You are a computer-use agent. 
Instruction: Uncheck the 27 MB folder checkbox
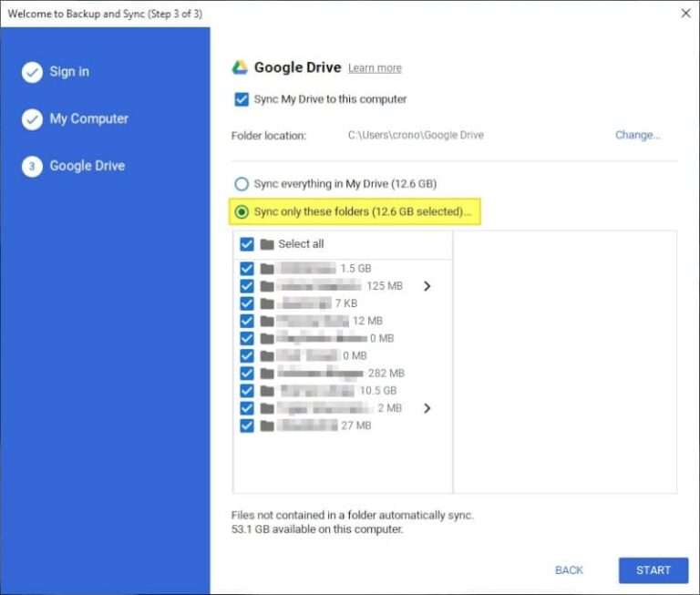[x=247, y=426]
